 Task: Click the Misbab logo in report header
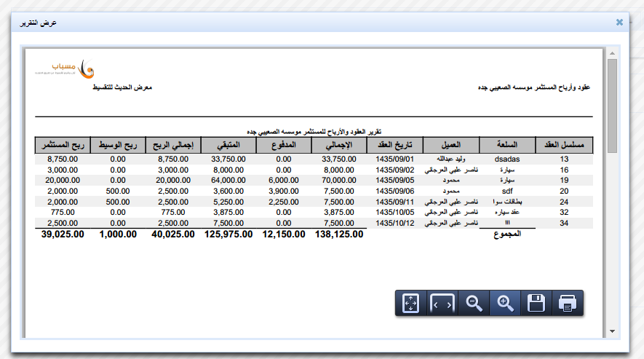65,69
